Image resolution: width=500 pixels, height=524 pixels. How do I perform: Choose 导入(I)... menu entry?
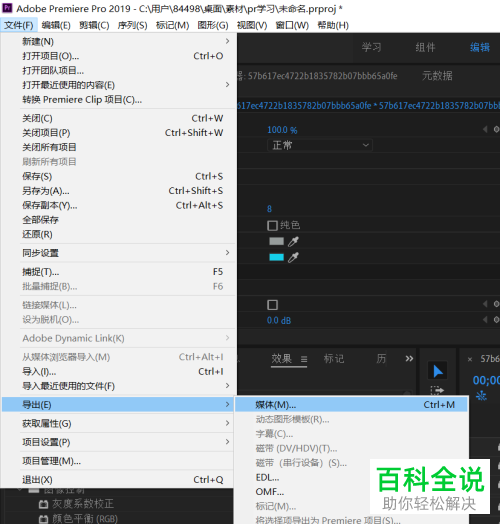(x=118, y=372)
